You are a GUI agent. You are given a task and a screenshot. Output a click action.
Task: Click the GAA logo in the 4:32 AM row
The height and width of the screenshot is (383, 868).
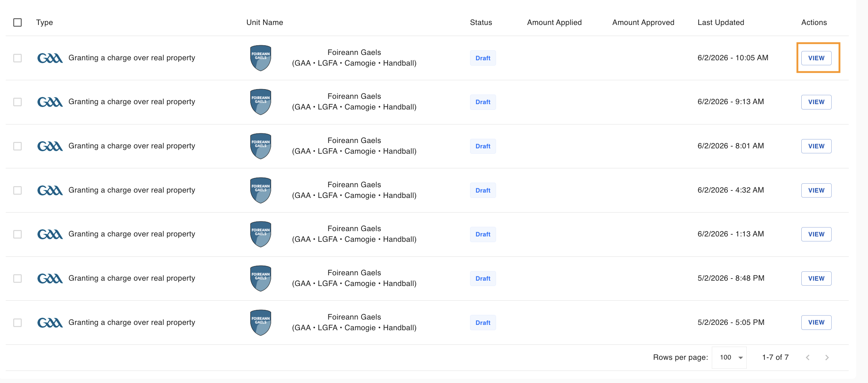tap(50, 190)
